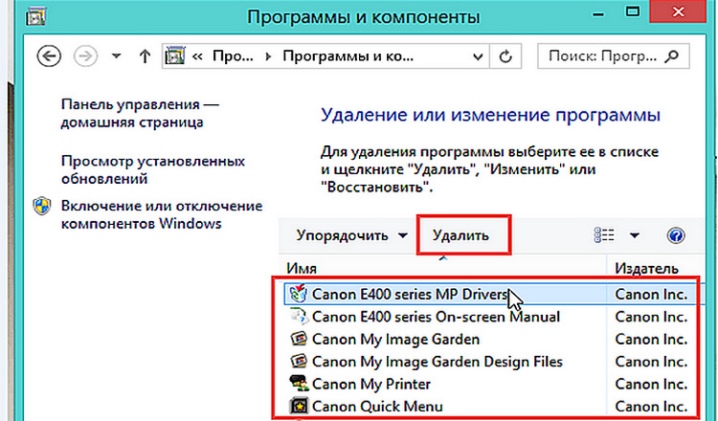Change the view with view icon
The image size is (718, 421).
[x=604, y=235]
